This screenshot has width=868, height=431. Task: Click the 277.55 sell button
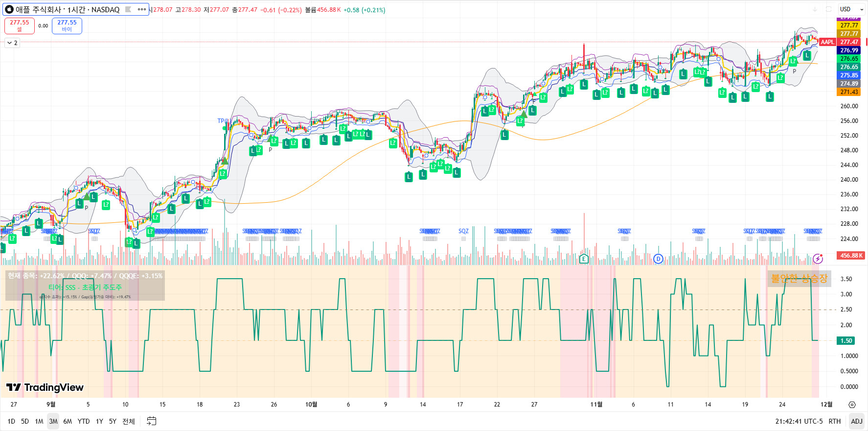(20, 25)
